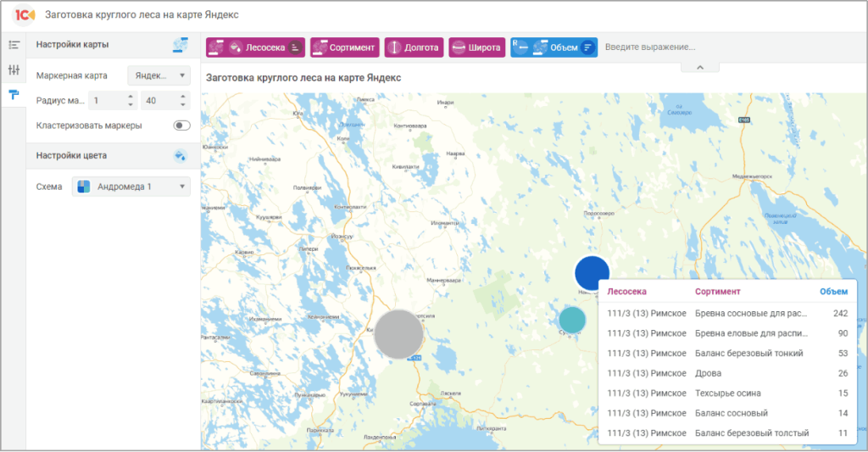The image size is (868, 452).
Task: Click the dark blue map marker
Action: click(x=592, y=272)
